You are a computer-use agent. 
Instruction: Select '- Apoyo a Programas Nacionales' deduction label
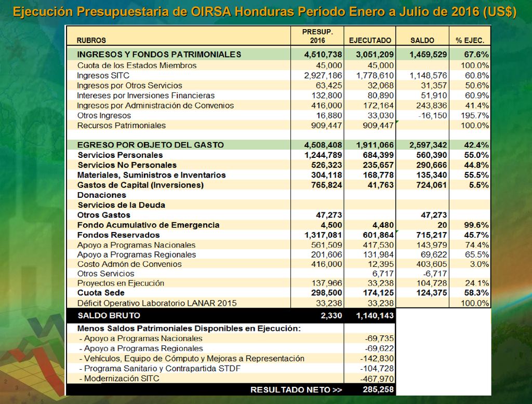click(x=140, y=339)
